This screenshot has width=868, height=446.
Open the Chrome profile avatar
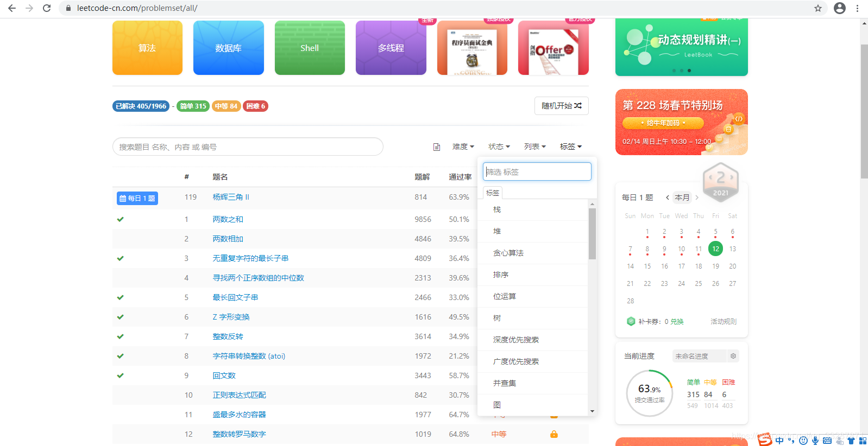tap(840, 8)
